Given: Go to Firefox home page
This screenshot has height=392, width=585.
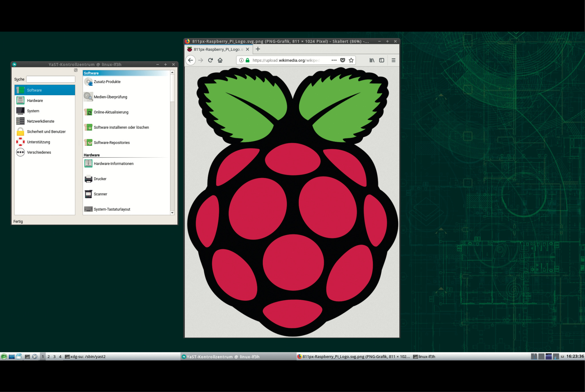Looking at the screenshot, I should click(x=220, y=60).
